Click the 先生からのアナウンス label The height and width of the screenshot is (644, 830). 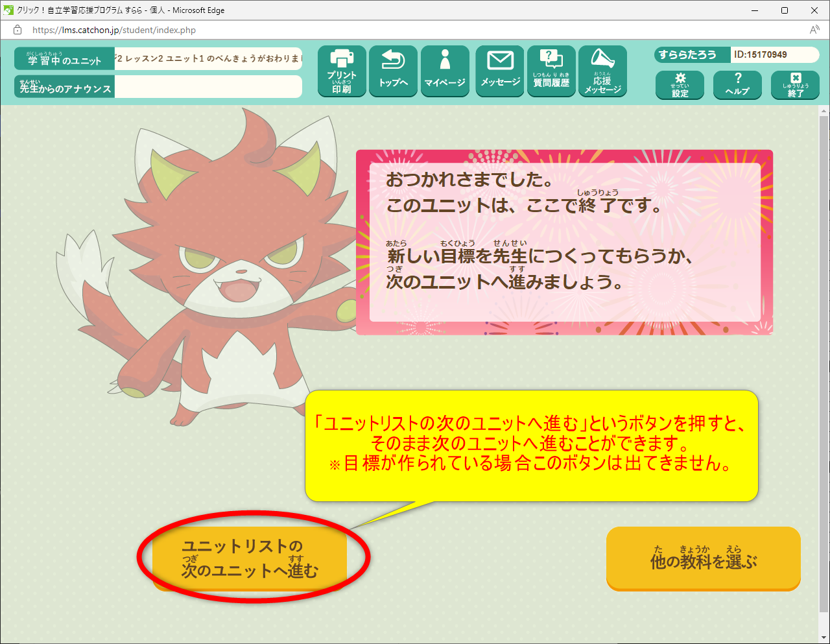(x=64, y=87)
